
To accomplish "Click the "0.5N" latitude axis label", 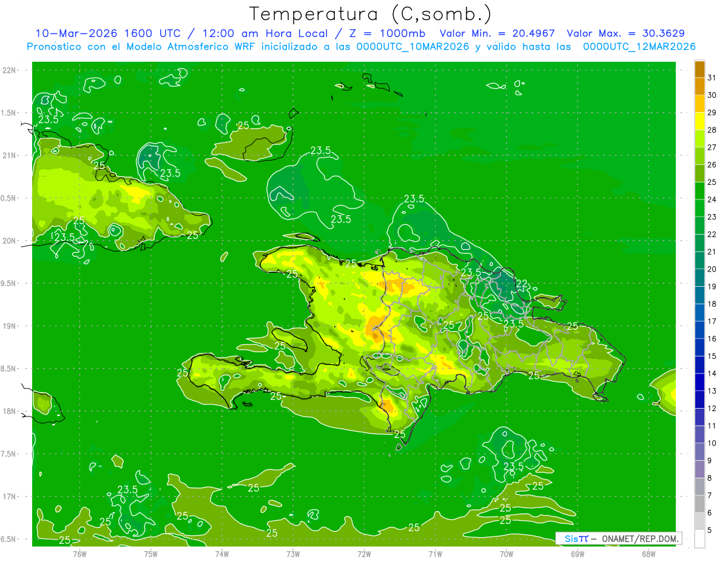I will pos(9,198).
